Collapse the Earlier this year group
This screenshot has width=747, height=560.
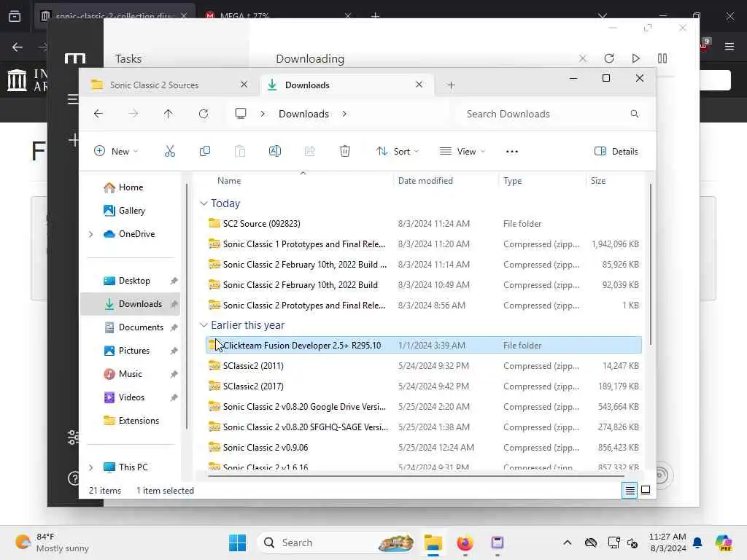pos(204,324)
